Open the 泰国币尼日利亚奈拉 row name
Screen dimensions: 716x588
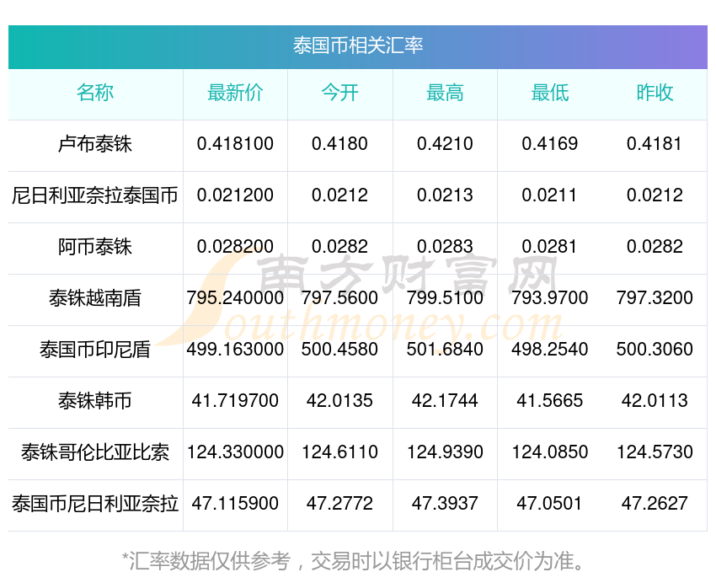point(95,504)
